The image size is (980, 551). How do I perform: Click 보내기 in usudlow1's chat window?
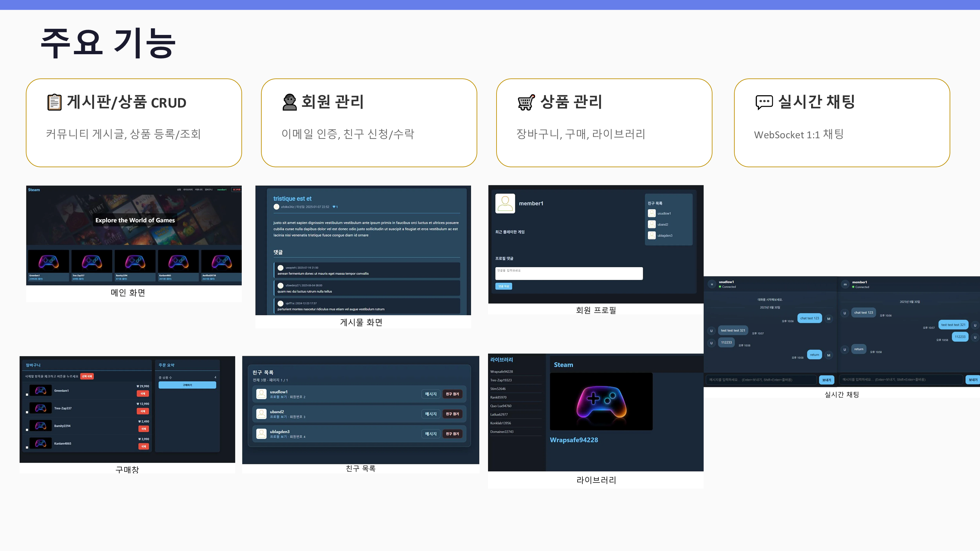(826, 380)
